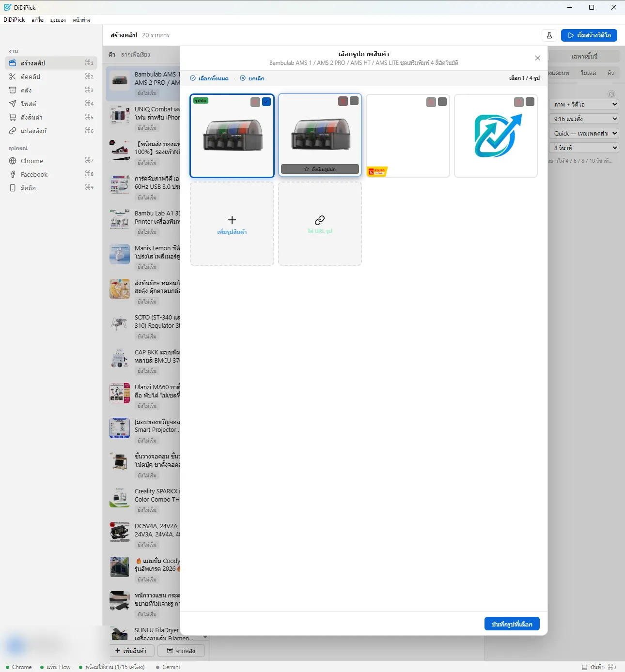Click the flask test icon button
The height and width of the screenshot is (672, 625).
549,35
